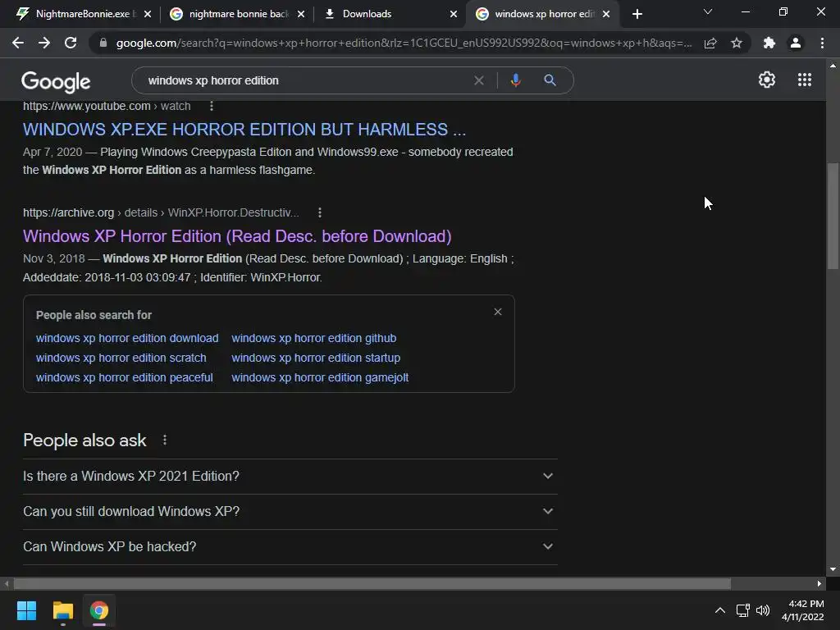Search windows xp horror edition peaceful
The width and height of the screenshot is (840, 630).
click(x=125, y=377)
